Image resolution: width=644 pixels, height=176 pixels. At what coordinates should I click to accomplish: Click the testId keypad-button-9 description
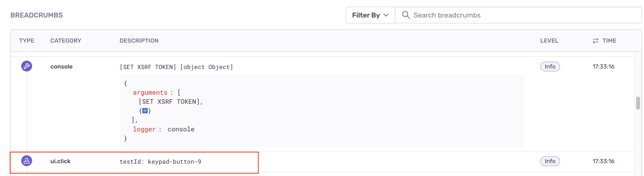[160, 162]
